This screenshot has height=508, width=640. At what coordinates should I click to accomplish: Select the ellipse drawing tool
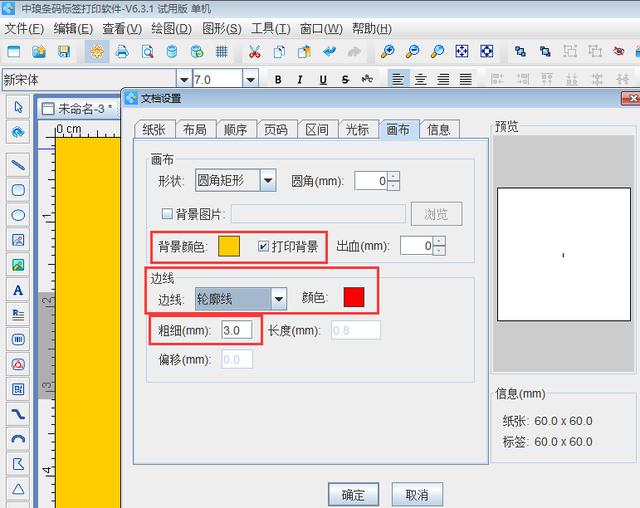pyautogui.click(x=18, y=215)
